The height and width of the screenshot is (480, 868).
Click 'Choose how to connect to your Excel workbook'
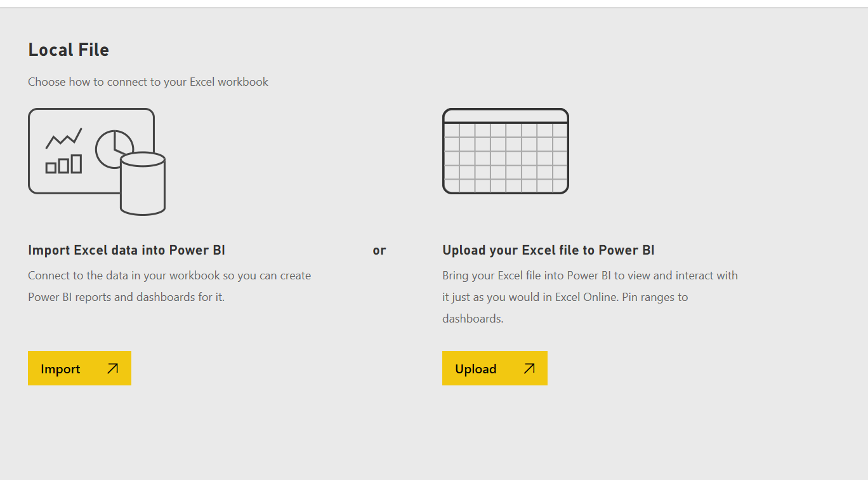148,82
